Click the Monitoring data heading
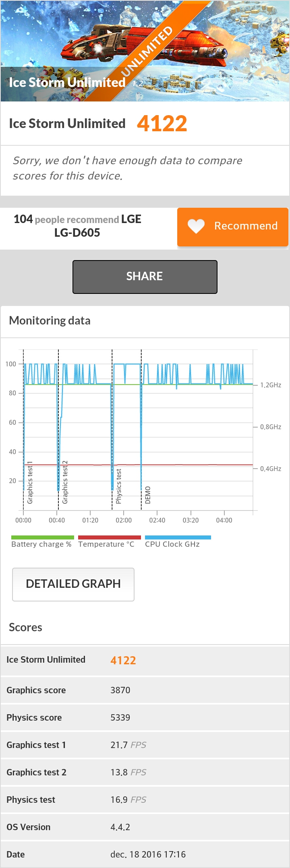The width and height of the screenshot is (290, 868). pyautogui.click(x=50, y=321)
